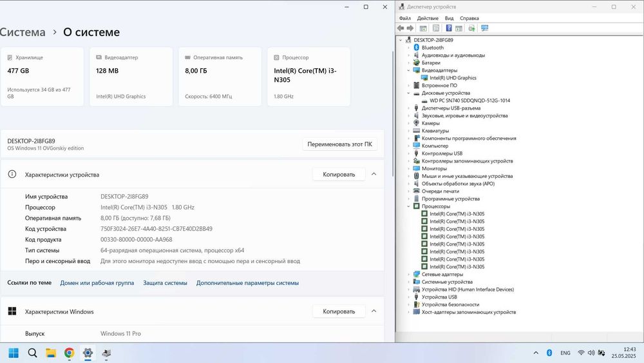Open the Файл menu
The image size is (644, 363).
(405, 19)
